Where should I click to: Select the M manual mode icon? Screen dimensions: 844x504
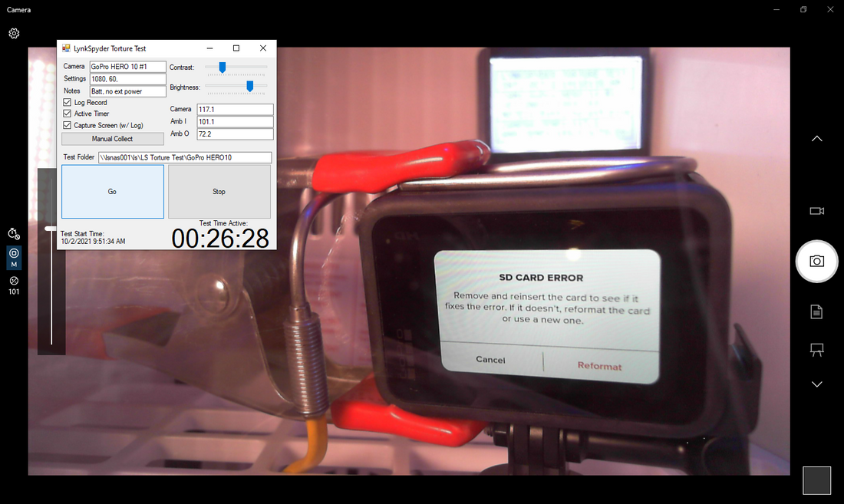click(x=13, y=258)
